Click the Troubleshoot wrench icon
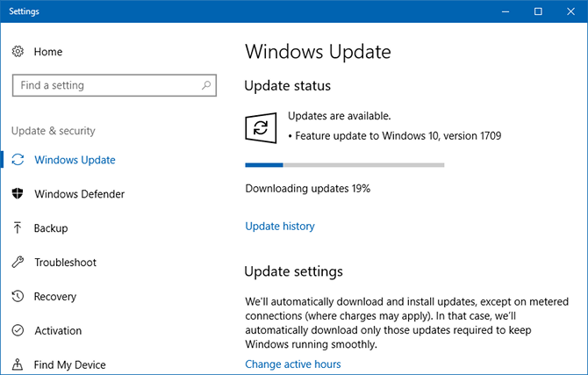Viewport: 588px width, 375px height. (18, 262)
